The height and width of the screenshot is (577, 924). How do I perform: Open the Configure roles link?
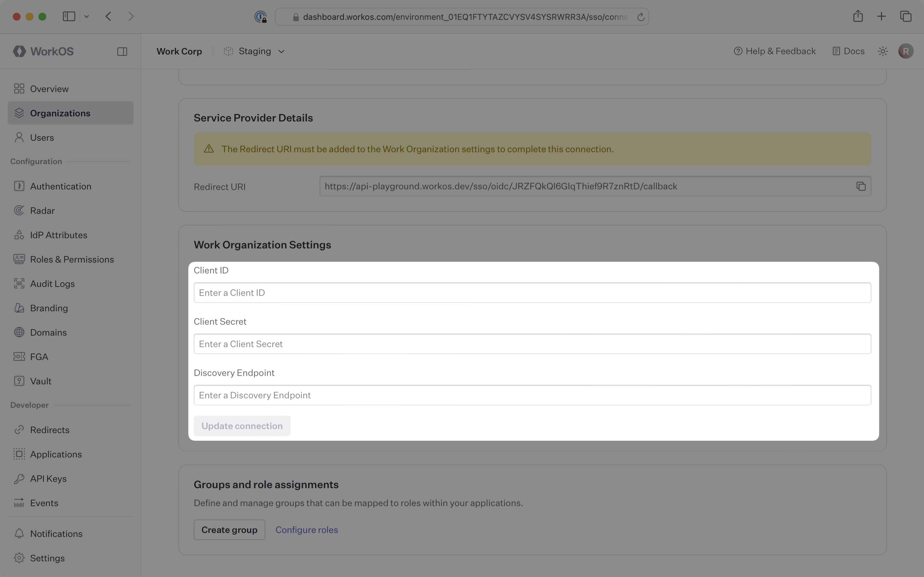[307, 529]
